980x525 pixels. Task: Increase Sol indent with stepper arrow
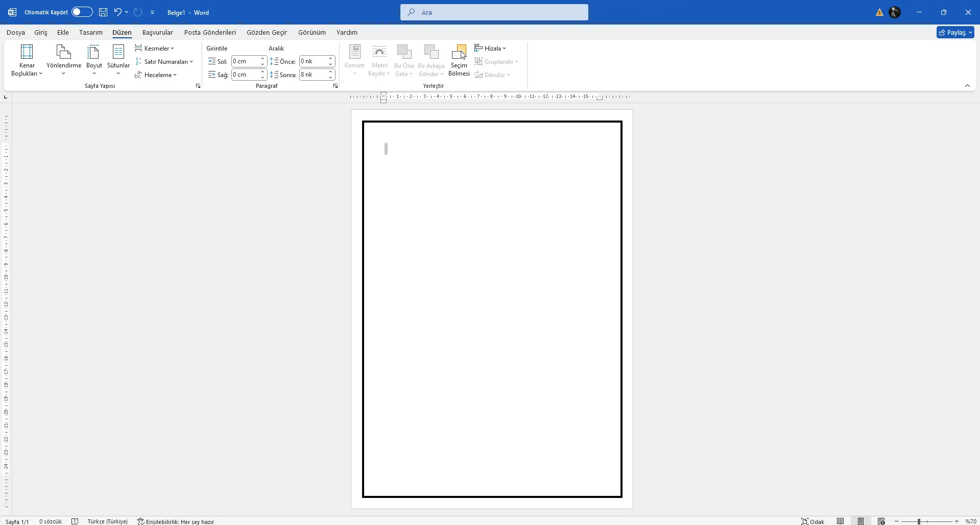(262, 59)
